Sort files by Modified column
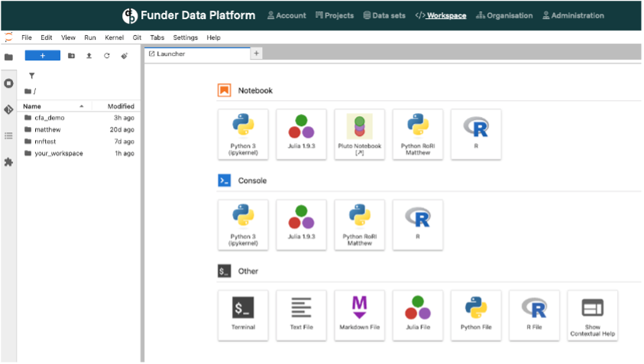The height and width of the screenshot is (364, 644). tap(121, 106)
